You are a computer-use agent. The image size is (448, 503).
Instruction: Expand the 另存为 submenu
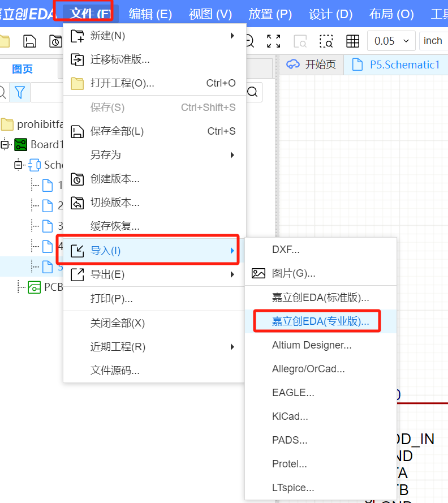point(154,155)
